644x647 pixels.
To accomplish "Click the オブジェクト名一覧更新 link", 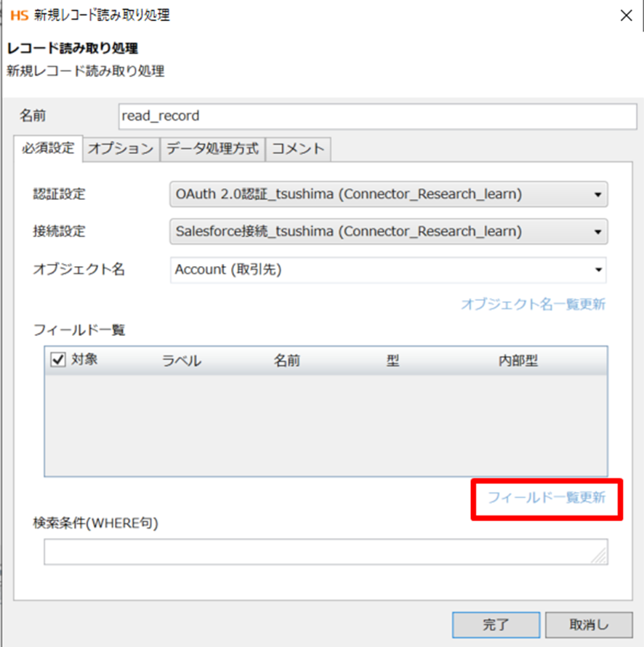I will (x=533, y=305).
